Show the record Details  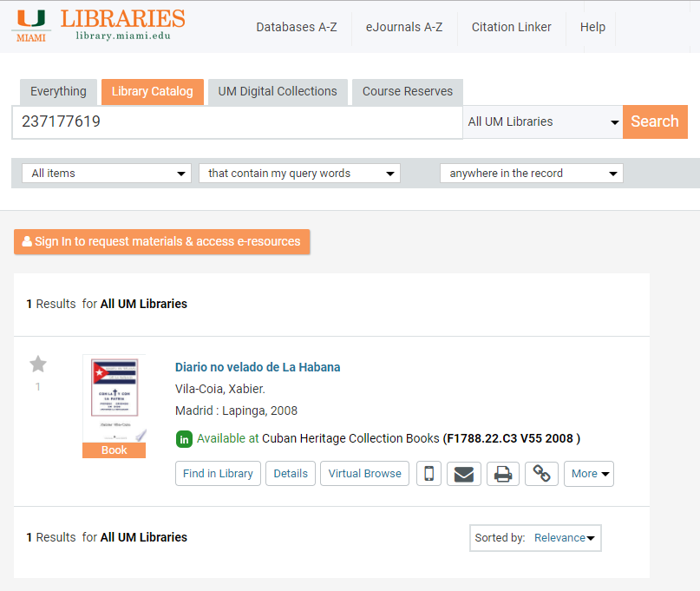291,474
